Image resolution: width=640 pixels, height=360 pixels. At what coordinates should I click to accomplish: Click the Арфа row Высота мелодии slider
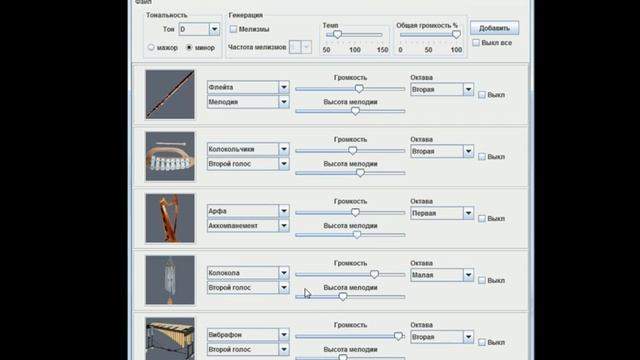(350, 235)
